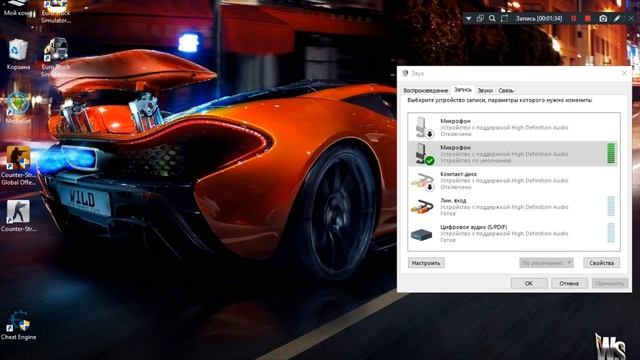Open the Связь tab
The height and width of the screenshot is (360, 640).
pyautogui.click(x=506, y=90)
